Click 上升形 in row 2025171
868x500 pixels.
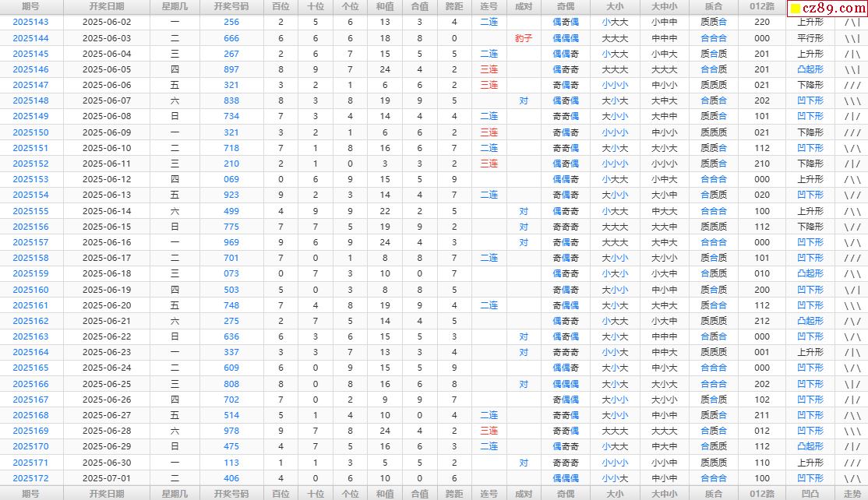810,463
